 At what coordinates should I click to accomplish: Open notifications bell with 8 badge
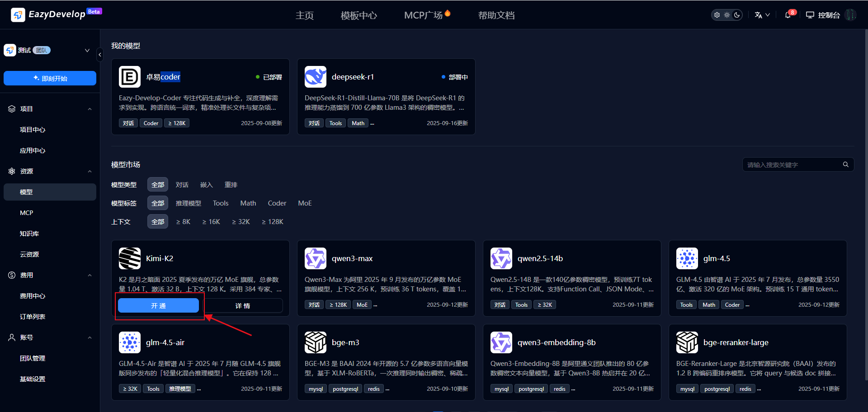pyautogui.click(x=788, y=15)
